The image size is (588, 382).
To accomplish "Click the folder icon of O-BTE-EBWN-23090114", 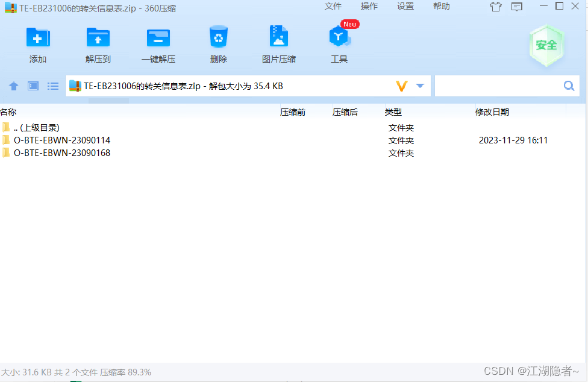I will coord(6,140).
